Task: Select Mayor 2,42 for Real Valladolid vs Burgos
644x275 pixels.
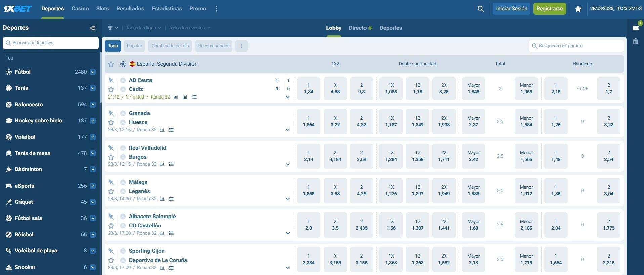Action: pos(473,156)
